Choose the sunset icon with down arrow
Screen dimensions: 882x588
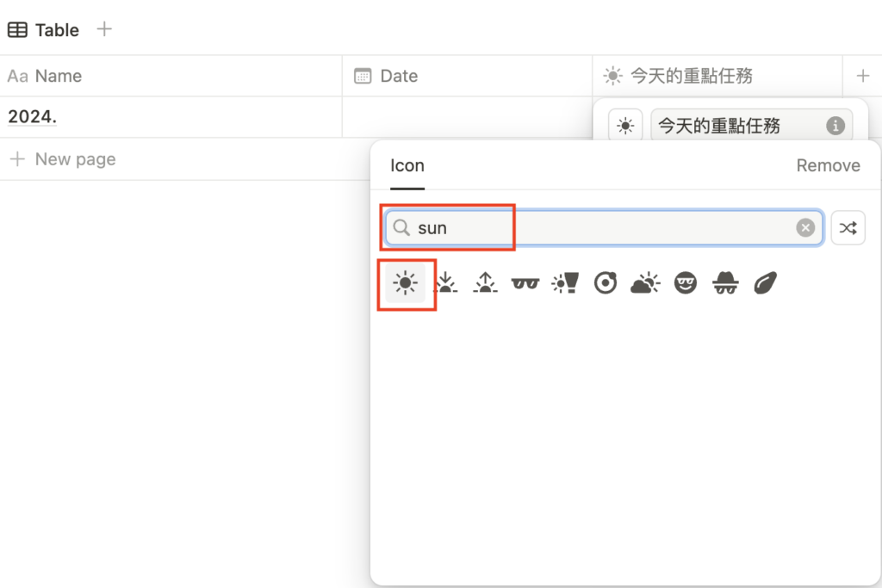[445, 282]
